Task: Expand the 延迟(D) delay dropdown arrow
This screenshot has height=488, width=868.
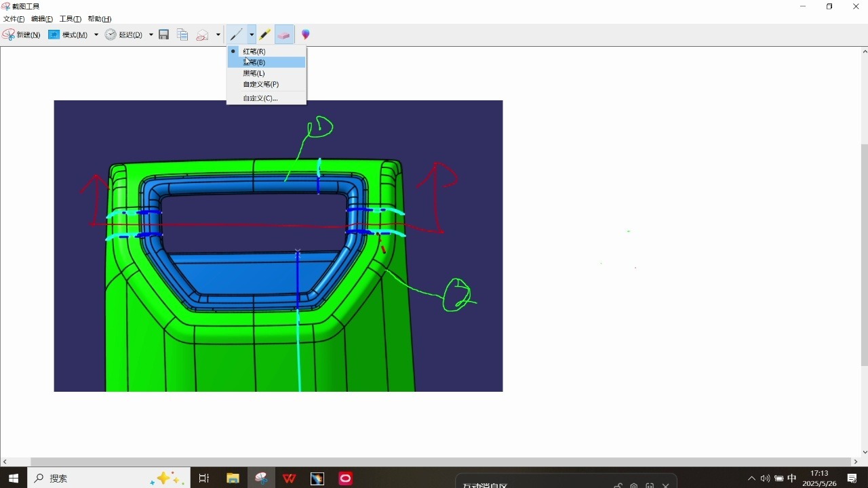Action: tap(151, 35)
